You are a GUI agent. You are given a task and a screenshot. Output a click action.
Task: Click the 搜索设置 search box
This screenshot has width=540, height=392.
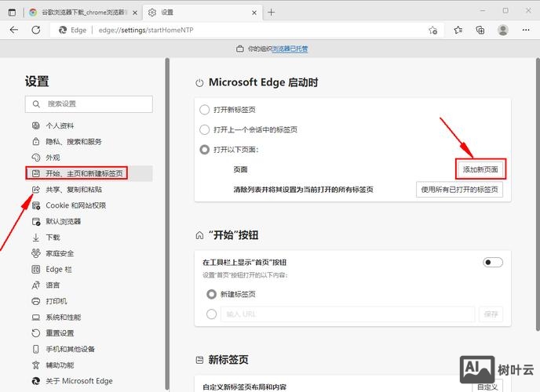[89, 103]
